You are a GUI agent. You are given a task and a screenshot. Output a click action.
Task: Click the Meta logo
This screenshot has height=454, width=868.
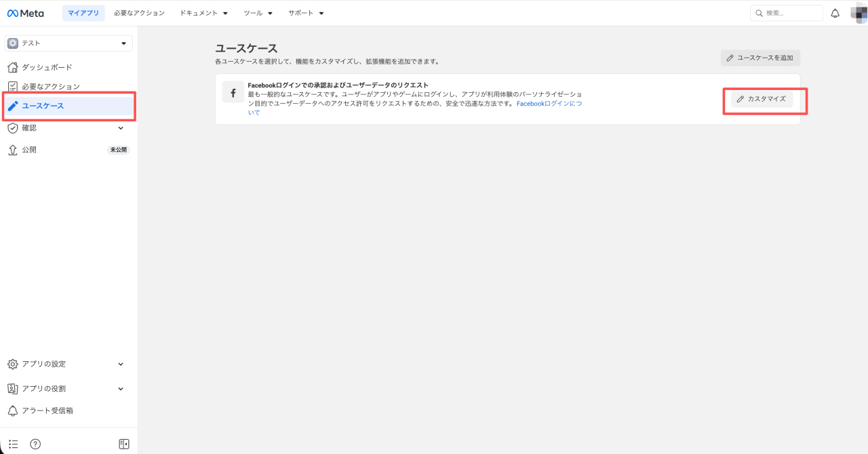click(25, 13)
